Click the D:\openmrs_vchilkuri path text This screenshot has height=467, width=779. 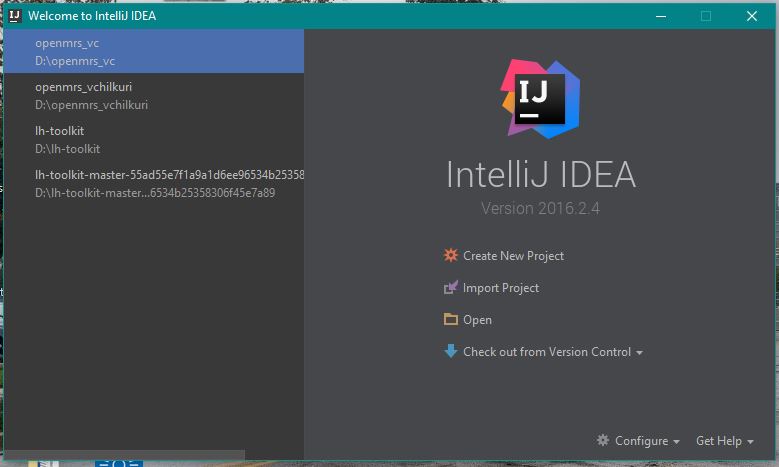[91, 105]
